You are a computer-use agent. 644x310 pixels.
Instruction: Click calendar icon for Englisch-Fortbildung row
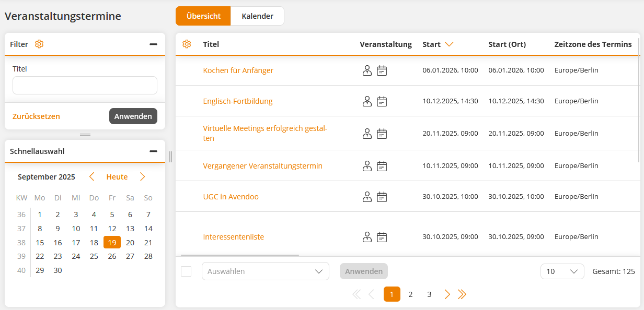pos(382,101)
